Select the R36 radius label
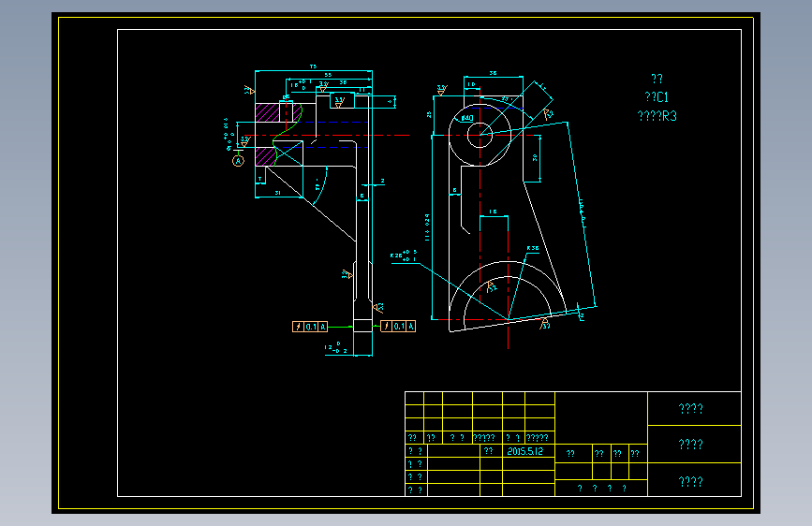812x526 pixels. coord(532,249)
